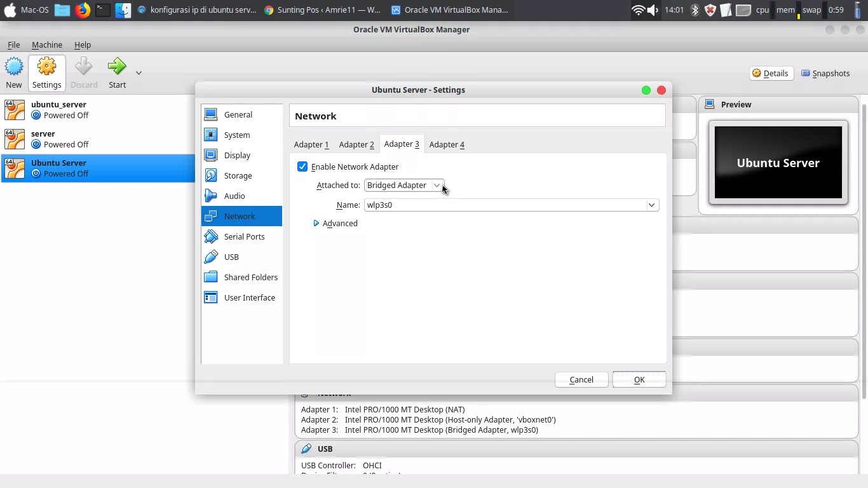
Task: Click the Ubuntu Server preview thumbnail
Action: tap(778, 163)
